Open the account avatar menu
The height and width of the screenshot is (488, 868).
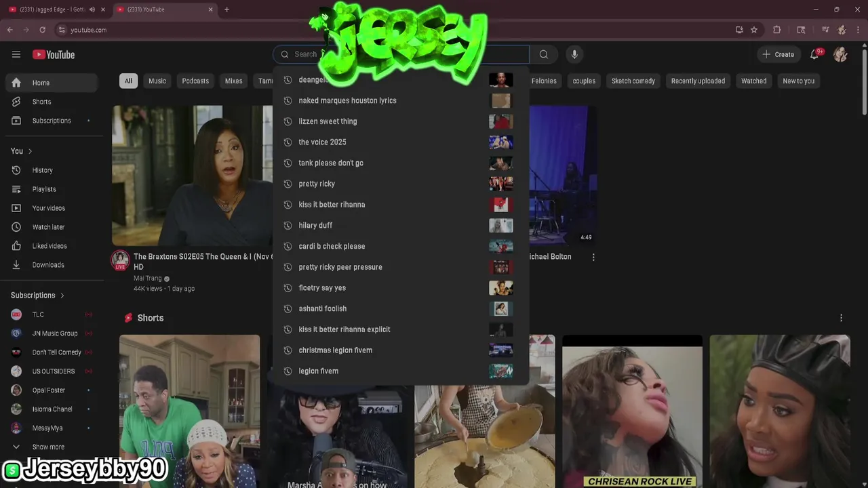[840, 54]
